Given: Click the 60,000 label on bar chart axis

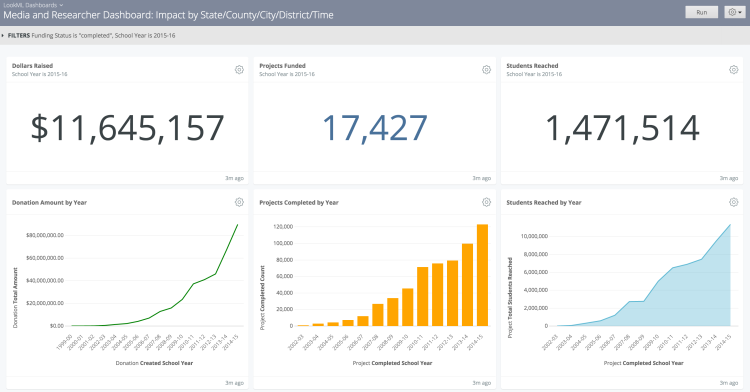Looking at the screenshot, I should [x=285, y=276].
